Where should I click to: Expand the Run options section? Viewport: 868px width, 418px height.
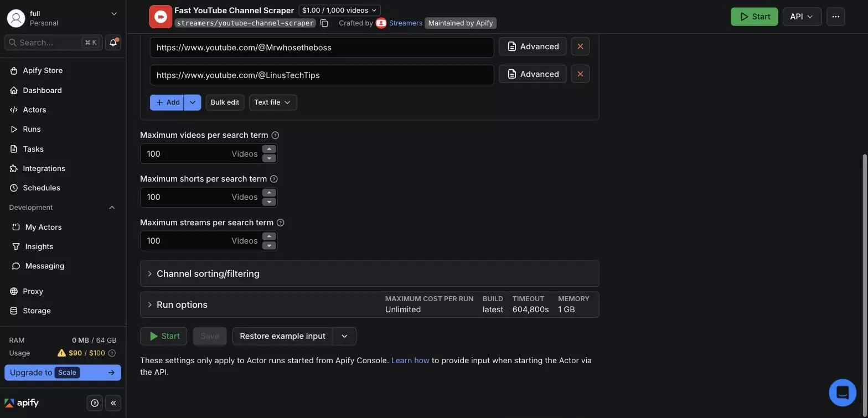(370, 305)
